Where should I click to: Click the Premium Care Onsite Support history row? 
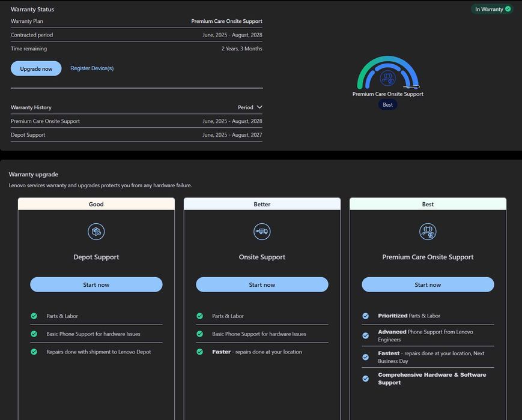coord(136,121)
